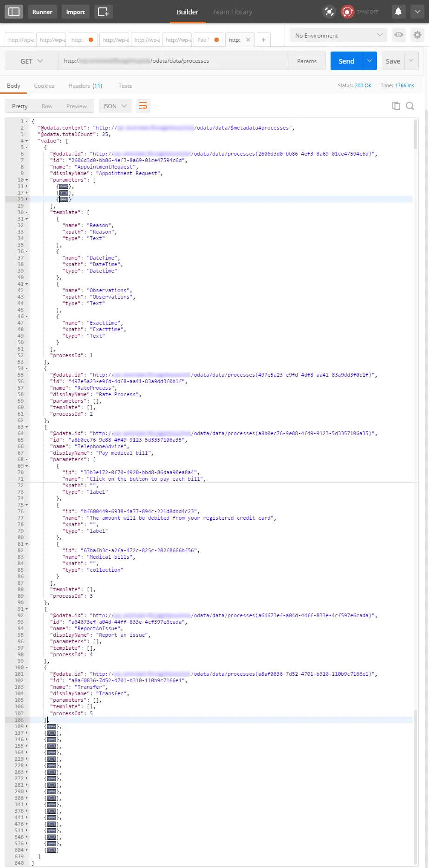Click the "Transfer" displayName value
429x868 pixels.
pos(111,693)
